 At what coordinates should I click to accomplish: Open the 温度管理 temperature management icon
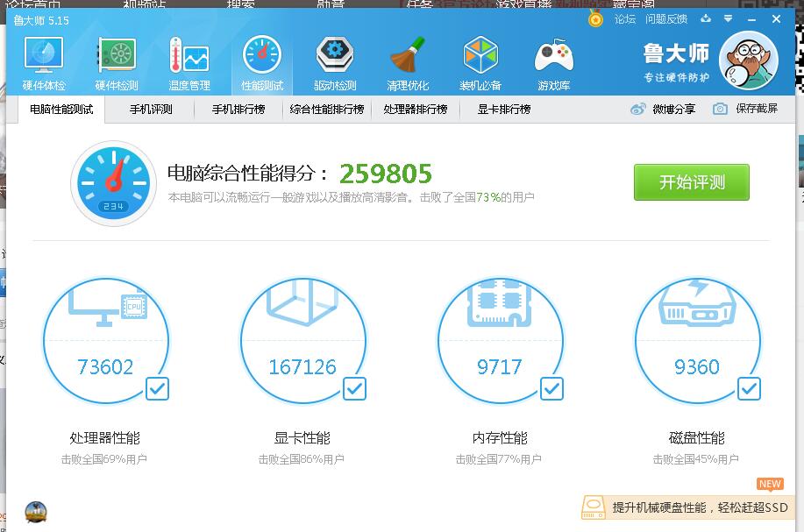[189, 55]
